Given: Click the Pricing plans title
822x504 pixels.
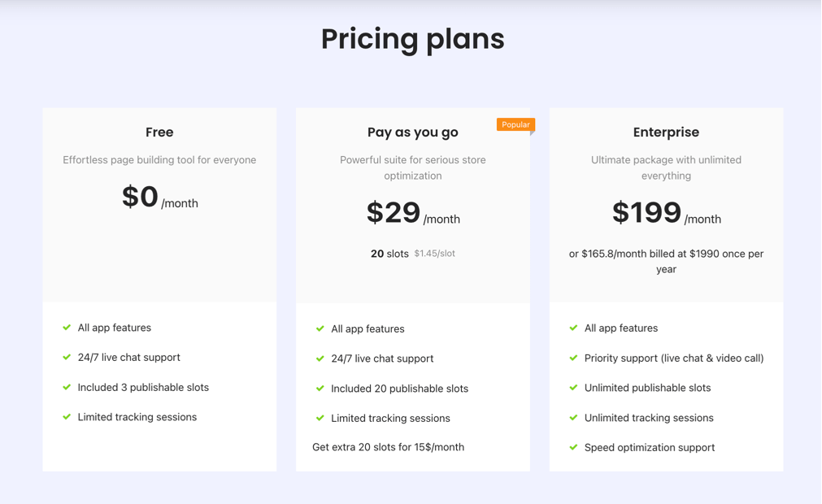Looking at the screenshot, I should pyautogui.click(x=412, y=40).
